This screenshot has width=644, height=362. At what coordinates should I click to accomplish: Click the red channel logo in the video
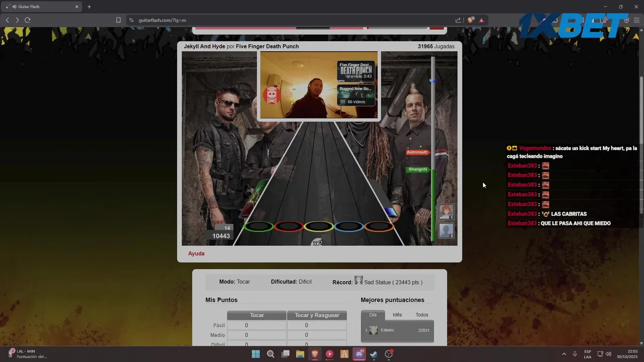click(272, 95)
